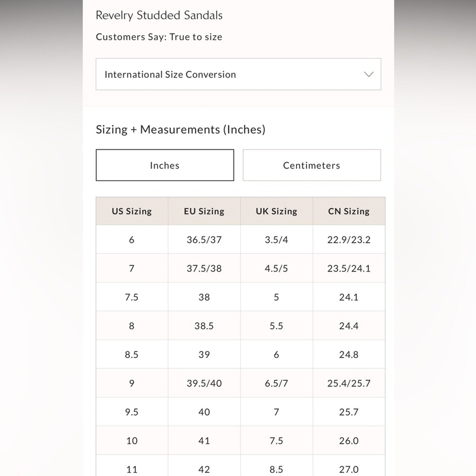Click the chevron arrow in the size conversion box
The height and width of the screenshot is (476, 476).
[x=369, y=74]
